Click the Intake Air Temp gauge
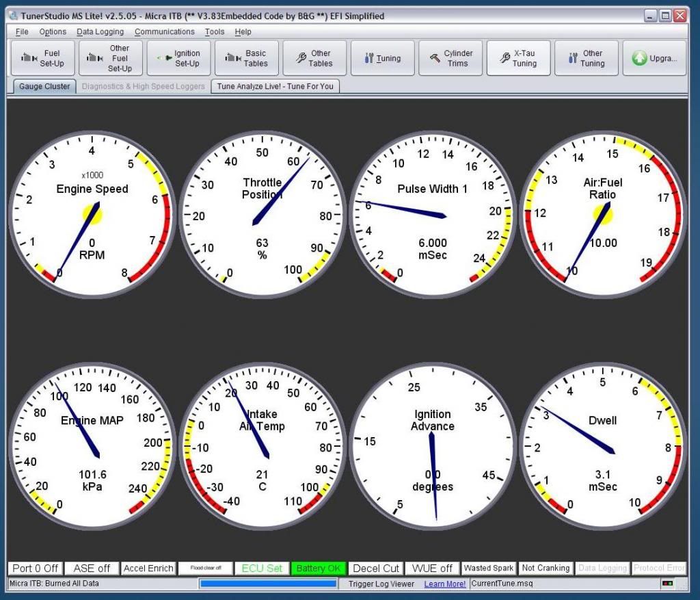Screen dimensions: 700x600 262,446
